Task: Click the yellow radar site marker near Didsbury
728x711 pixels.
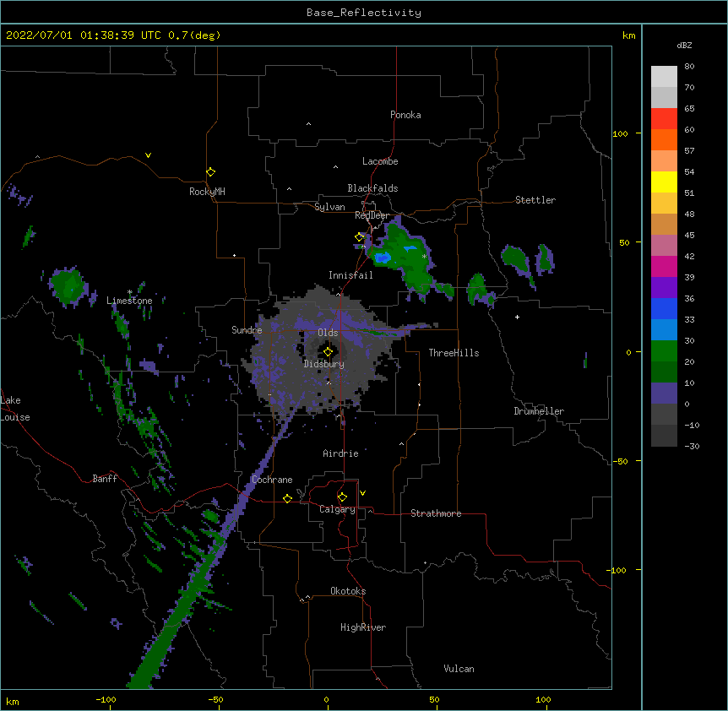Action: pyautogui.click(x=328, y=352)
